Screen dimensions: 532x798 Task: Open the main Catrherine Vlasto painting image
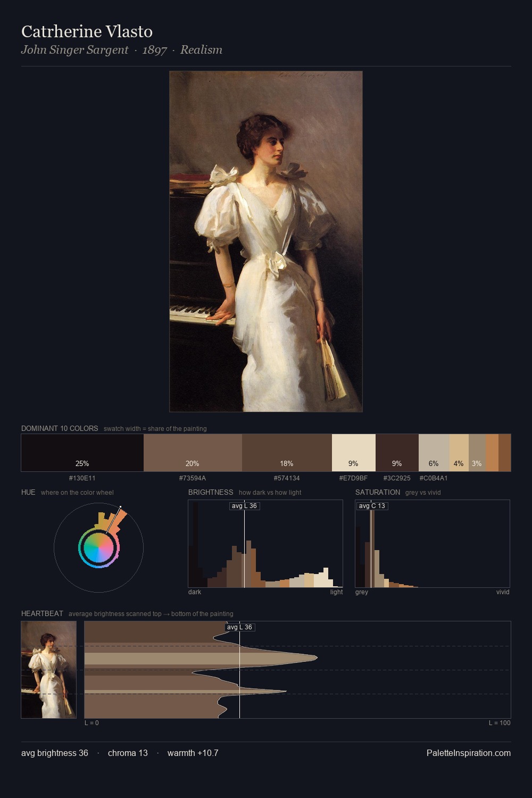(x=266, y=242)
